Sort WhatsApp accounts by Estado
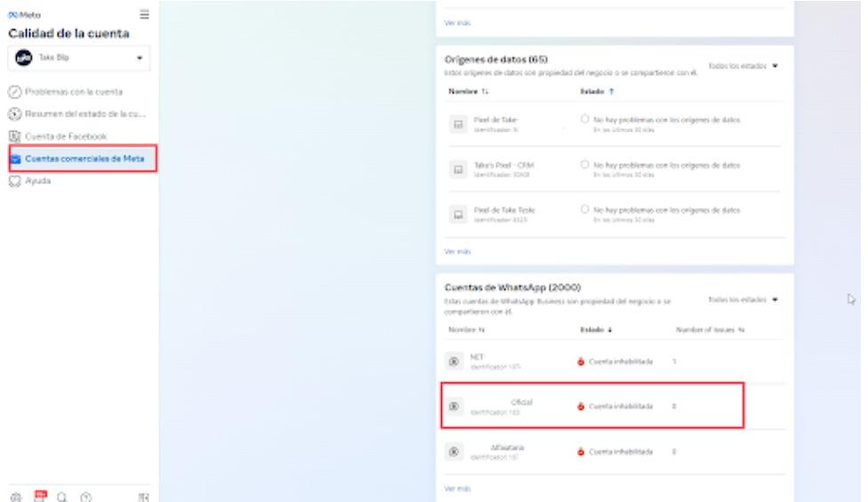Viewport: 868px width, 502px height. click(x=596, y=330)
